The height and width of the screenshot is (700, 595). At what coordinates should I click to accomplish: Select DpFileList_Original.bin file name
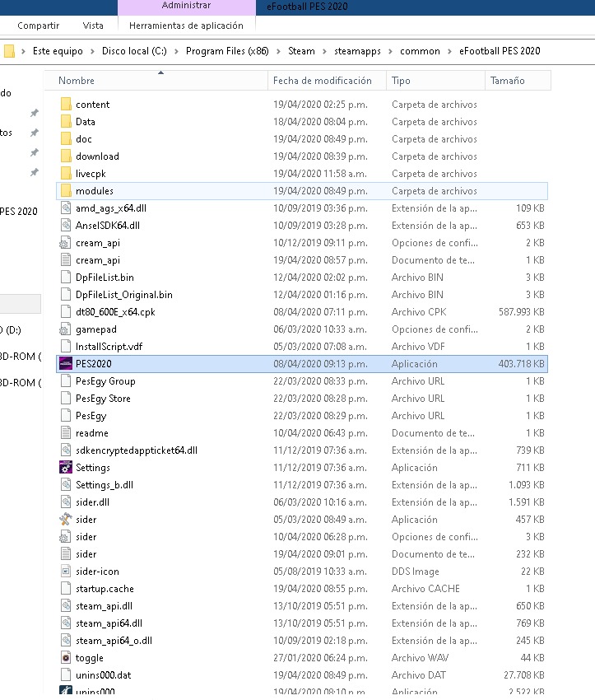pyautogui.click(x=124, y=295)
